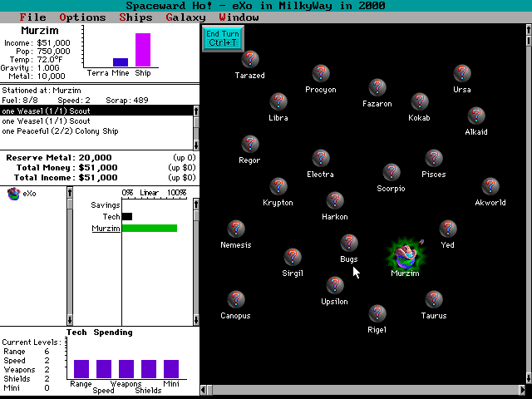
Task: Select the unexplored planet Scorpio
Action: tap(392, 172)
